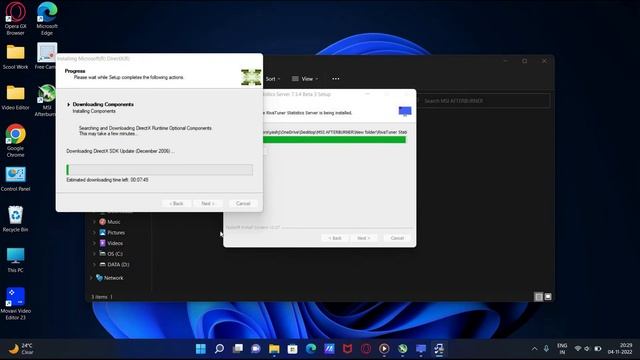
Task: Switch File Explorer to large thumbnails view
Action: click(548, 297)
